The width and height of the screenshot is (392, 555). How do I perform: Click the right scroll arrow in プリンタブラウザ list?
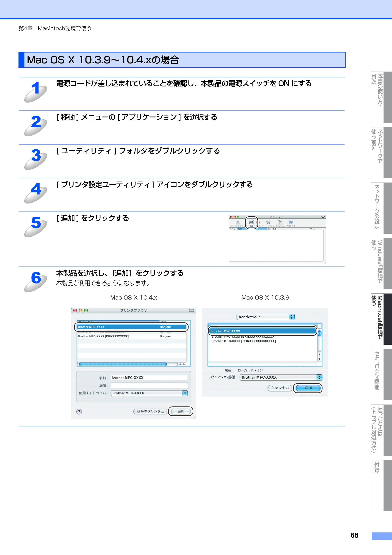click(184, 364)
